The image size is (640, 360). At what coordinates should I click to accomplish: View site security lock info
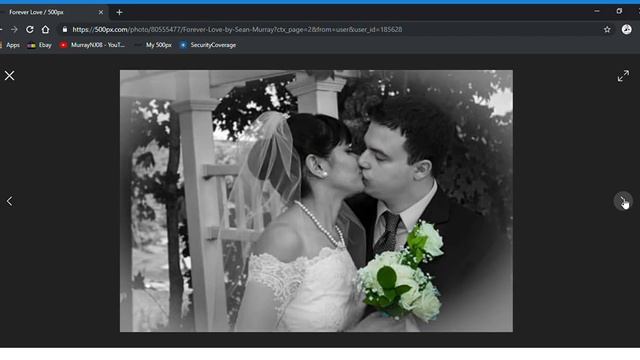64,29
